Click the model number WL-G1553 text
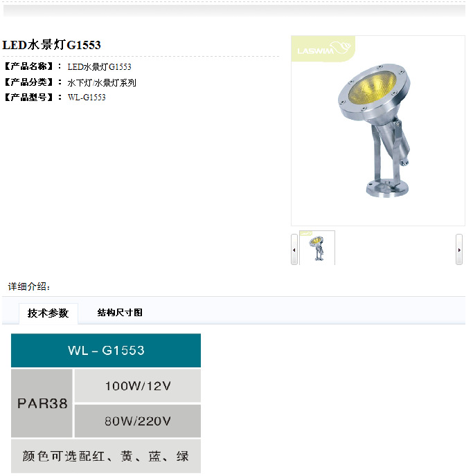The width and height of the screenshot is (473, 476). tap(87, 98)
